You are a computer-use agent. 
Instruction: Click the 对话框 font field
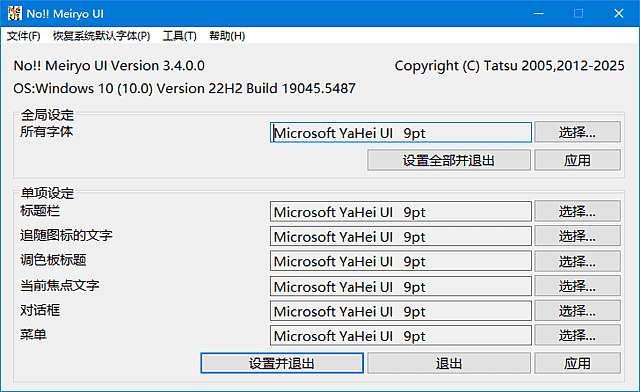[x=401, y=311]
